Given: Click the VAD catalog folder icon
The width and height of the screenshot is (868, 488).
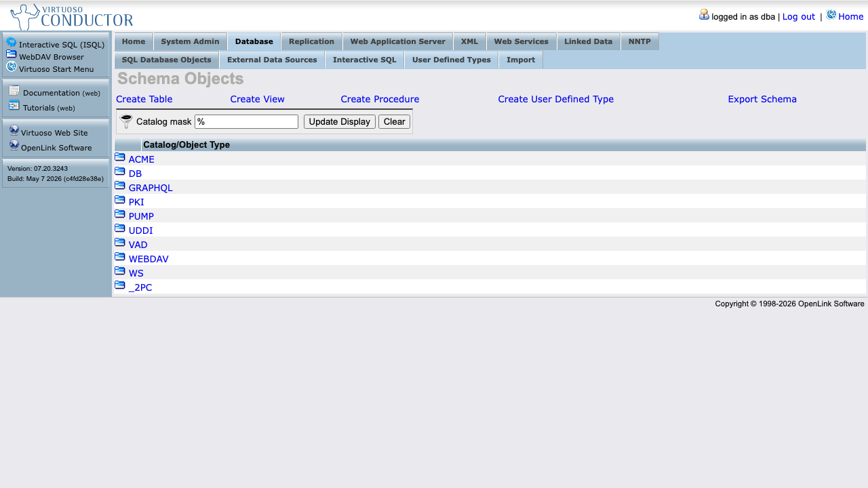Looking at the screenshot, I should click(x=120, y=243).
